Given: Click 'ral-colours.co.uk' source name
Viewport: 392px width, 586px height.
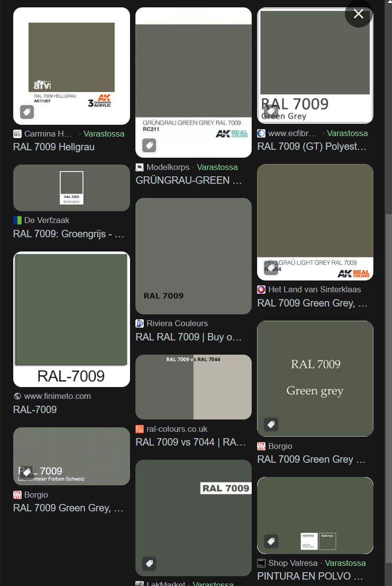Looking at the screenshot, I should click(x=177, y=429).
